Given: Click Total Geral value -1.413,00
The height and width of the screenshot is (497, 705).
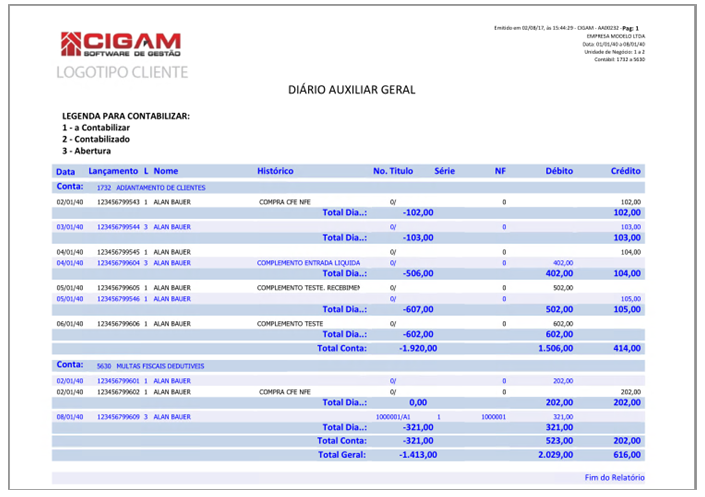Looking at the screenshot, I should (418, 455).
